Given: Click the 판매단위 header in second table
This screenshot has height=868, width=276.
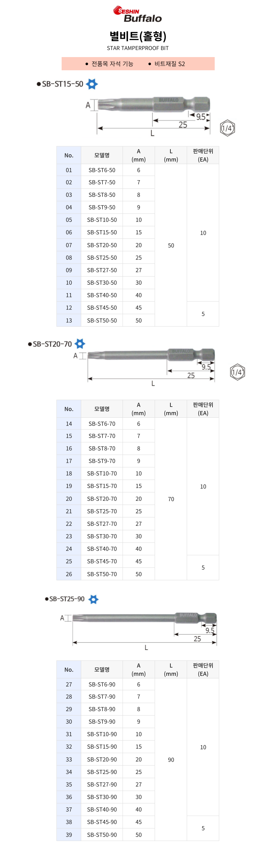Looking at the screenshot, I should 203,409.
